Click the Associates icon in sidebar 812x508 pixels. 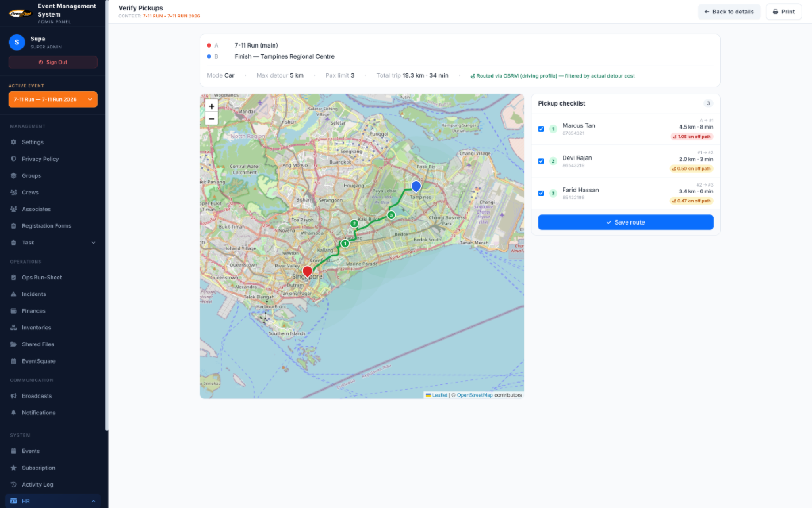click(13, 209)
